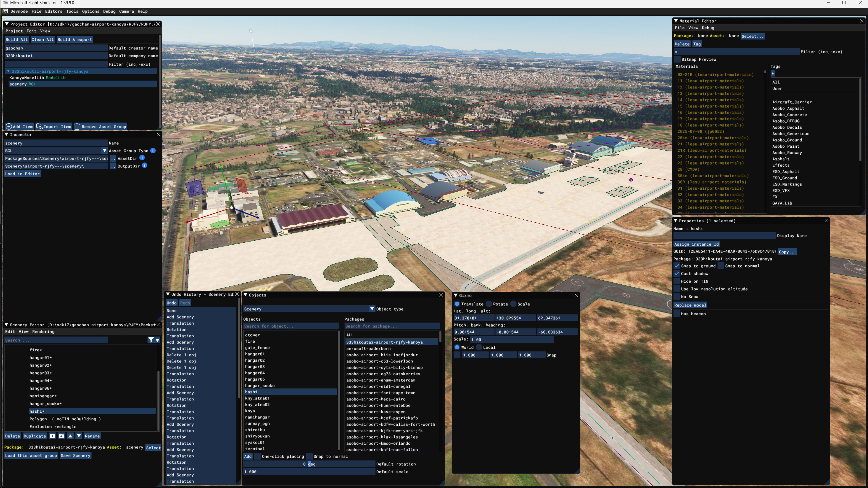
Task: Click Build & export button
Action: (75, 39)
